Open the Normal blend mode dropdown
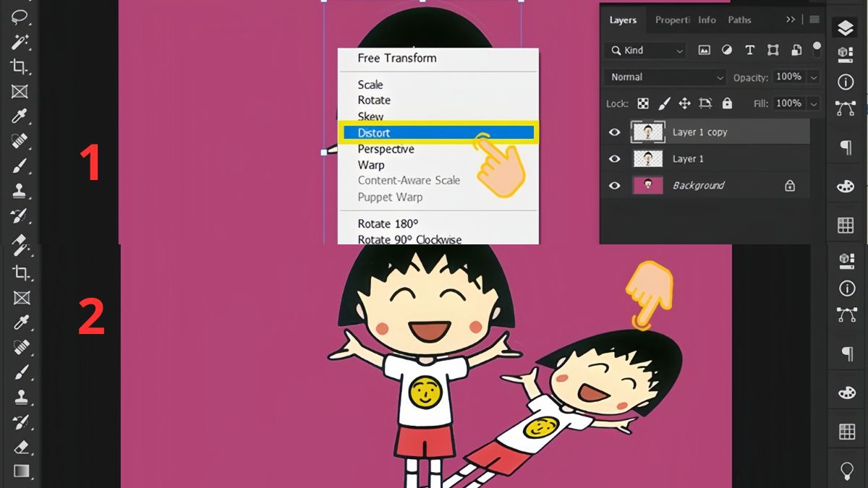Screen dimensions: 868x488 tap(665, 77)
